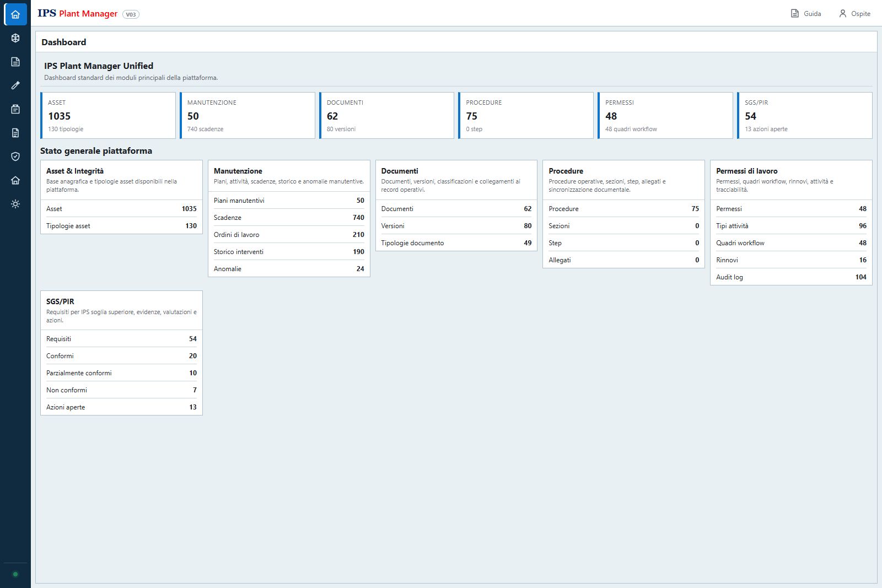This screenshot has width=882, height=588.
Task: Click the Procedure panel title
Action: click(566, 171)
